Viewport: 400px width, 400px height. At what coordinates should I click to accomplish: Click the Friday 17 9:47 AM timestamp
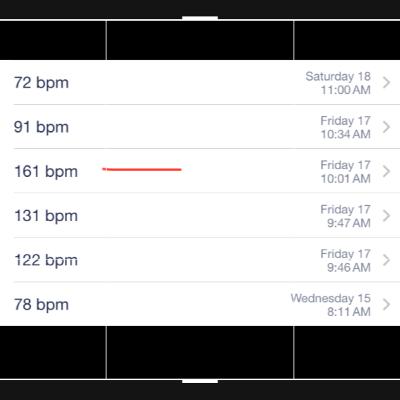(345, 216)
